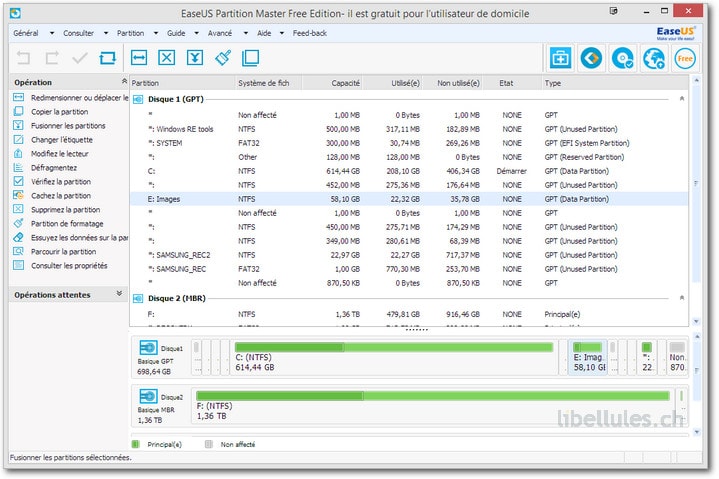The width and height of the screenshot is (719, 479).
Task: Click the Fusionner les partitions sidebar icon
Action: click(x=18, y=125)
